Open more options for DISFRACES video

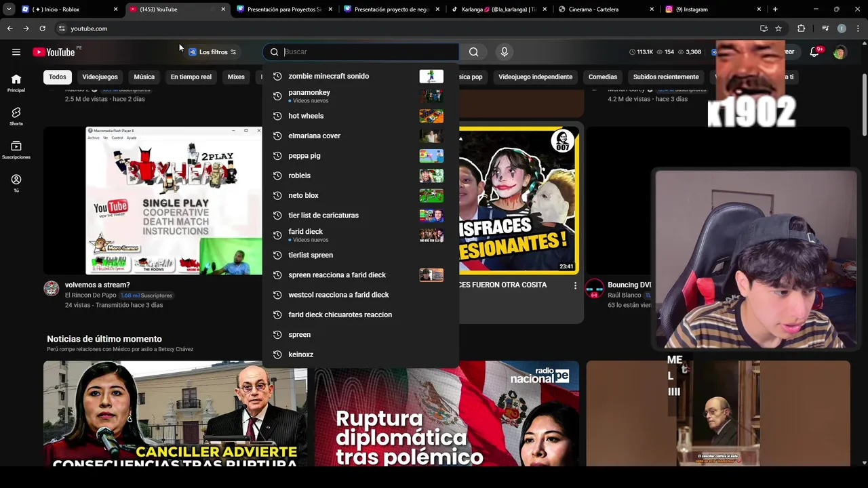pos(575,285)
